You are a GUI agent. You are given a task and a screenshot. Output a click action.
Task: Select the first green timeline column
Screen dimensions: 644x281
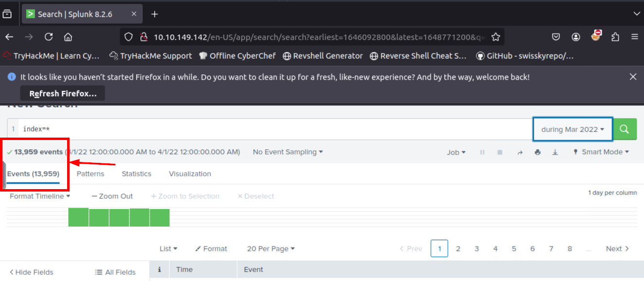coord(78,217)
